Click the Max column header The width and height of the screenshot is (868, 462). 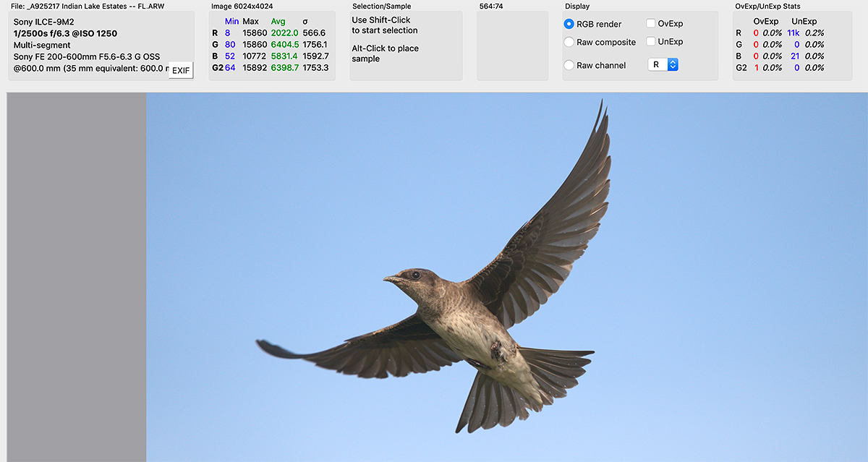[251, 21]
